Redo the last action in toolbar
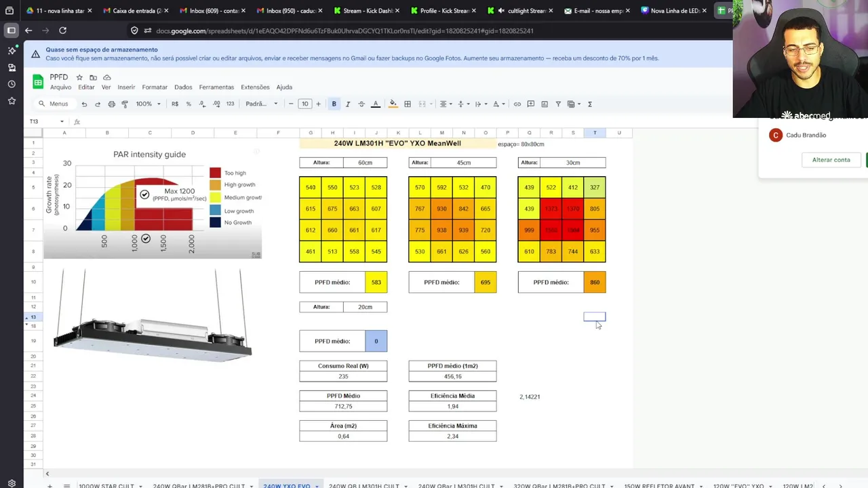Viewport: 868px width, 488px height. tap(98, 104)
